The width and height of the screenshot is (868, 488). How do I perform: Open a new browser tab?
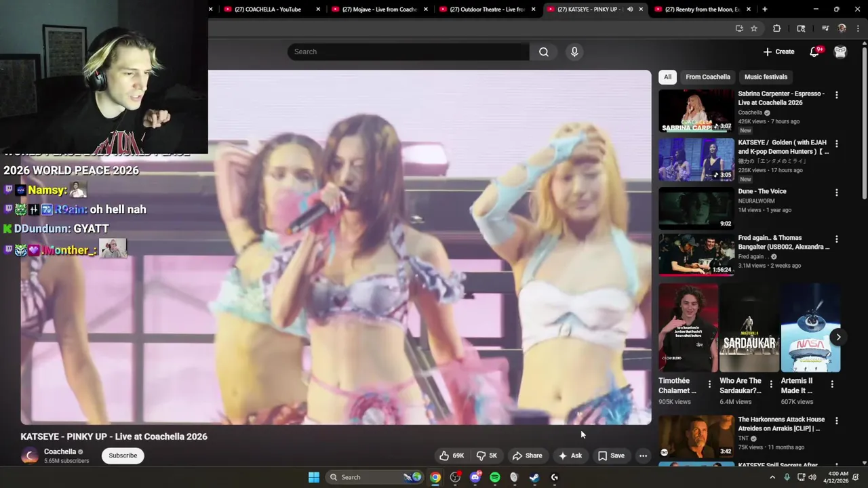click(764, 9)
